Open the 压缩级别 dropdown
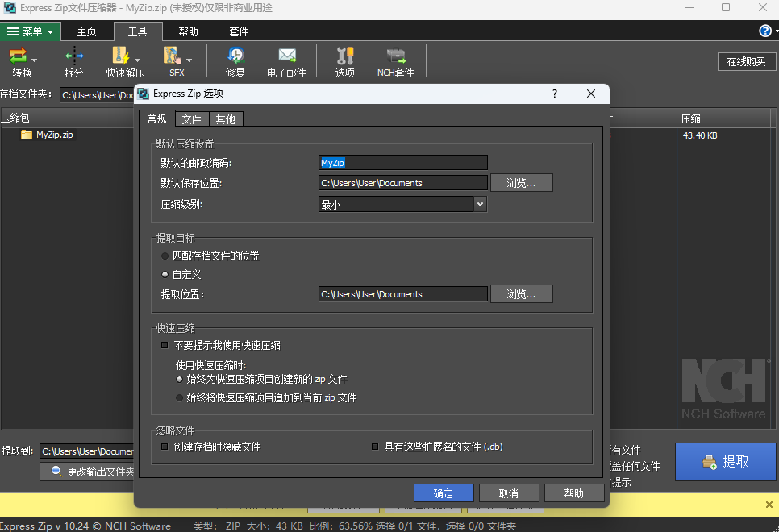The width and height of the screenshot is (779, 532). 481,203
